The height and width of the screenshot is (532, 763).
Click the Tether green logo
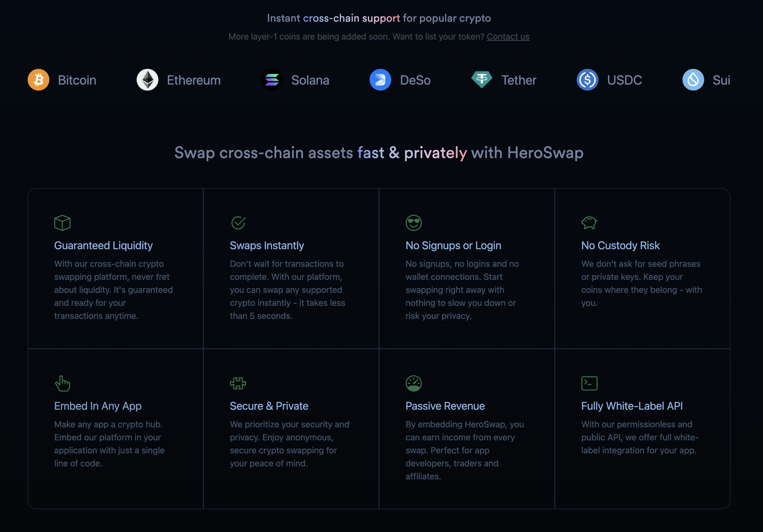coord(482,80)
